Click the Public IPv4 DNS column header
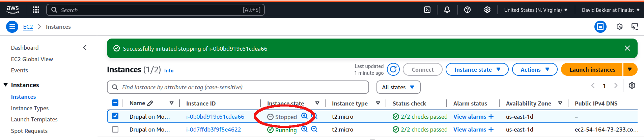The width and height of the screenshot is (644, 140). (x=596, y=103)
